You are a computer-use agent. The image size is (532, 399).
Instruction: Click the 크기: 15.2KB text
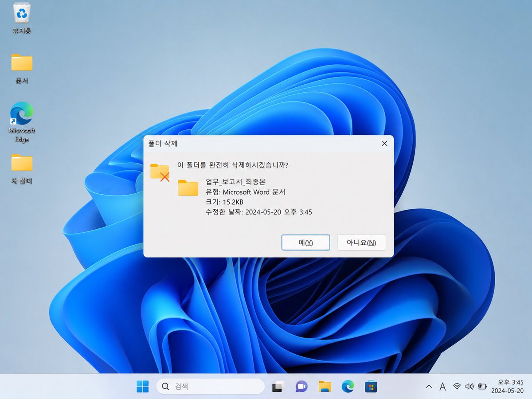point(224,202)
